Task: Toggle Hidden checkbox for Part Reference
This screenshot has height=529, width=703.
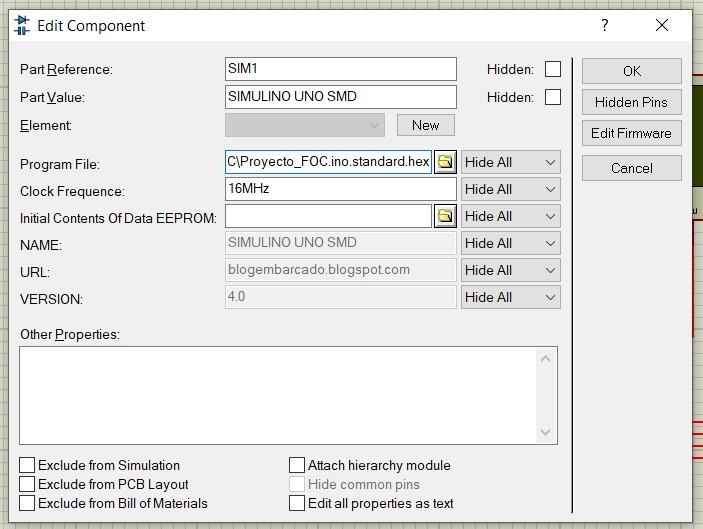Action: pyautogui.click(x=553, y=69)
